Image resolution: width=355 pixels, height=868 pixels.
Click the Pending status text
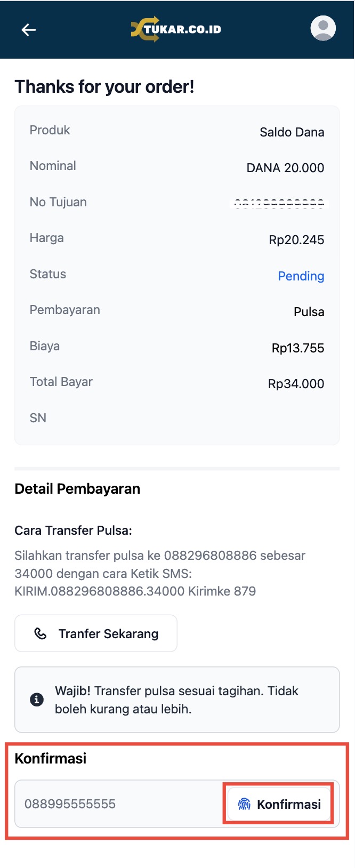[301, 276]
